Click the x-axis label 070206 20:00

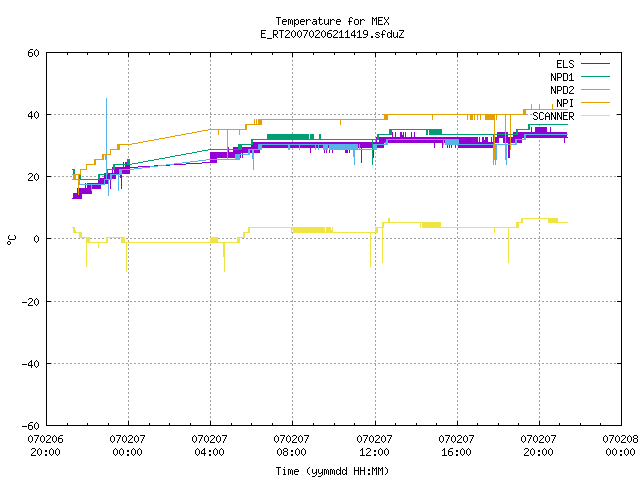coord(45,446)
